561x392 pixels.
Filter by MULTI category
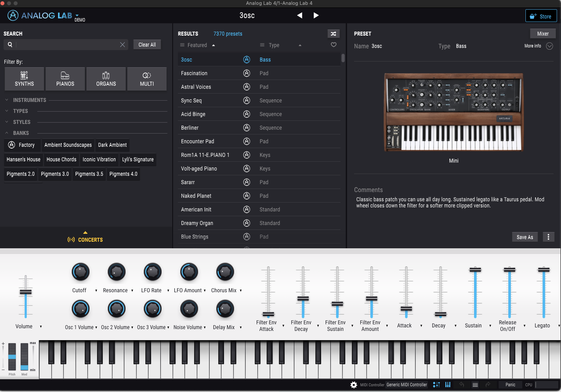click(x=147, y=79)
